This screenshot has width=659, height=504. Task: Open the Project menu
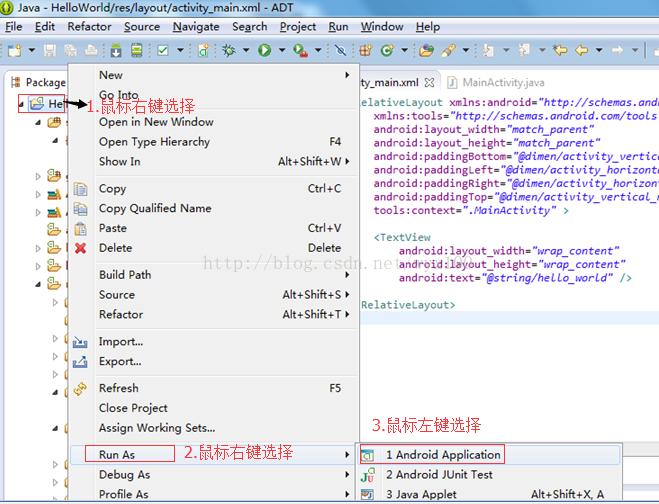298,27
